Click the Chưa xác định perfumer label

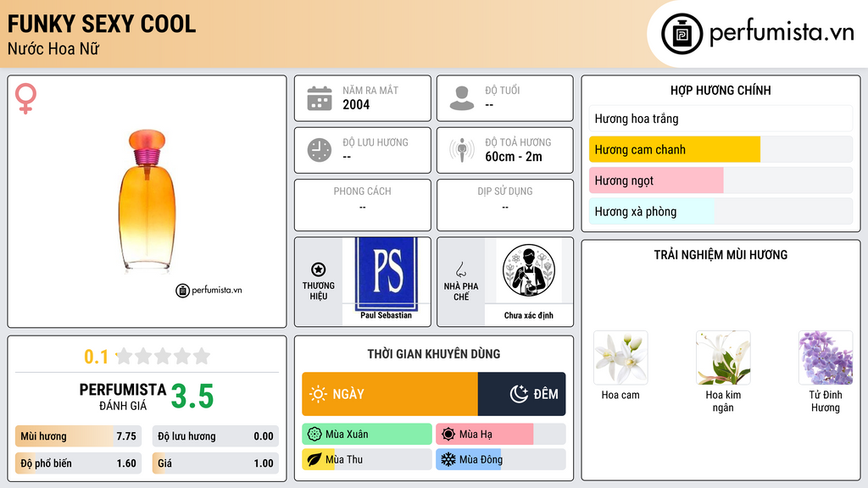tap(529, 315)
